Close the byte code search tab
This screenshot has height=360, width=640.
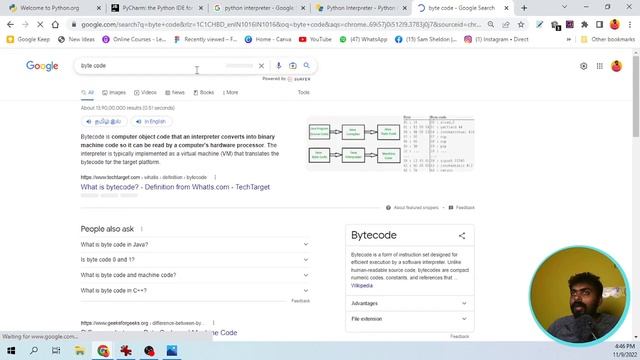(x=507, y=8)
